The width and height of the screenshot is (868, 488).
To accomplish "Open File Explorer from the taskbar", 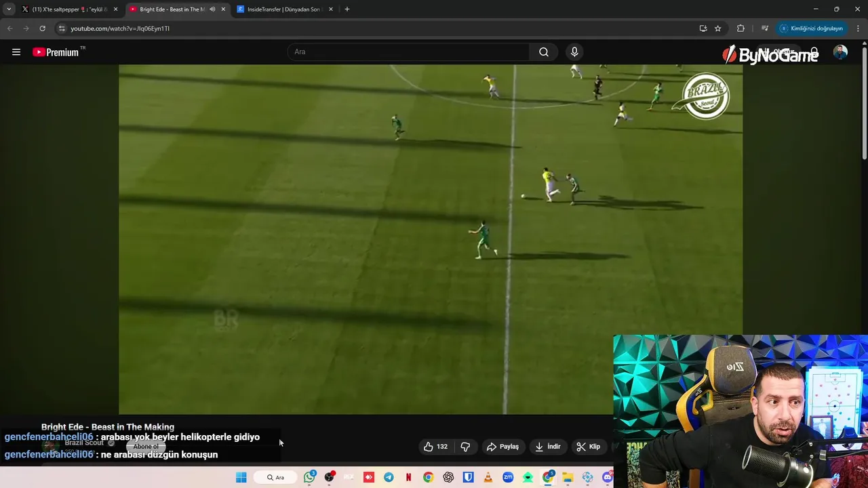I will coord(568,477).
